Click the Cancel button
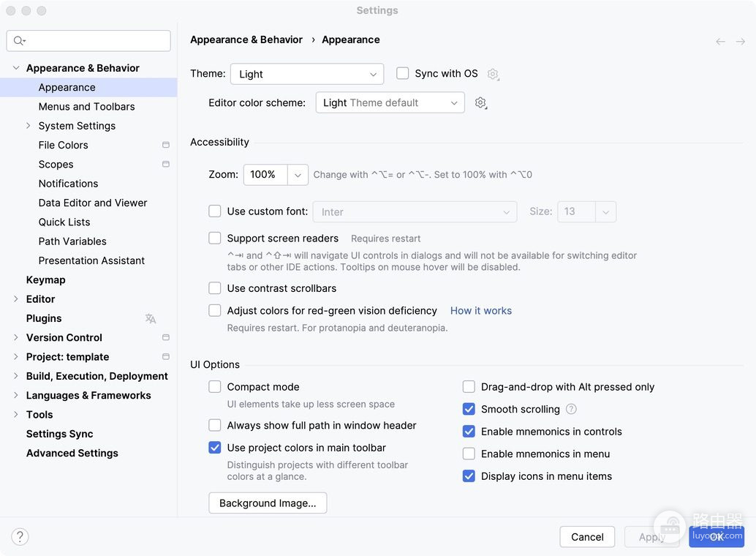Viewport: 756px width, 556px height. (x=587, y=537)
